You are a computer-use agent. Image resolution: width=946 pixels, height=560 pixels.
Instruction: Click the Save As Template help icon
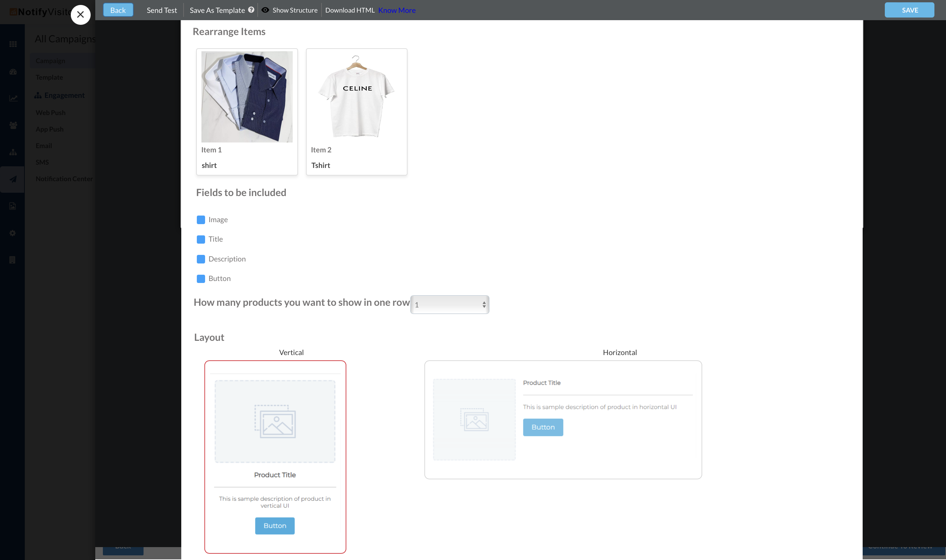click(251, 10)
